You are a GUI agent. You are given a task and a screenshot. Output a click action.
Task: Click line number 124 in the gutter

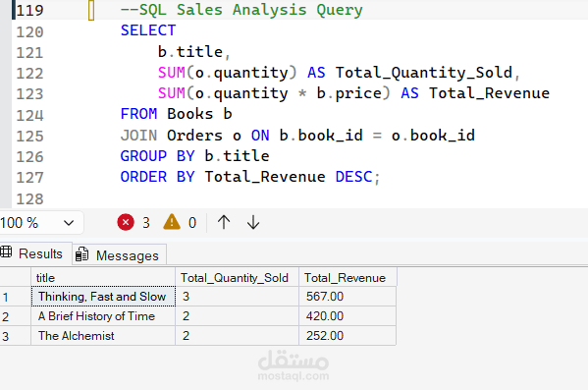pyautogui.click(x=29, y=115)
